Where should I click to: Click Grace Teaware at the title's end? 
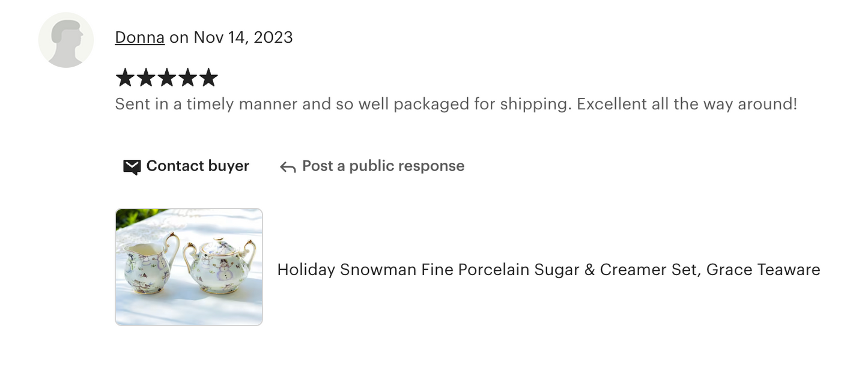(763, 270)
